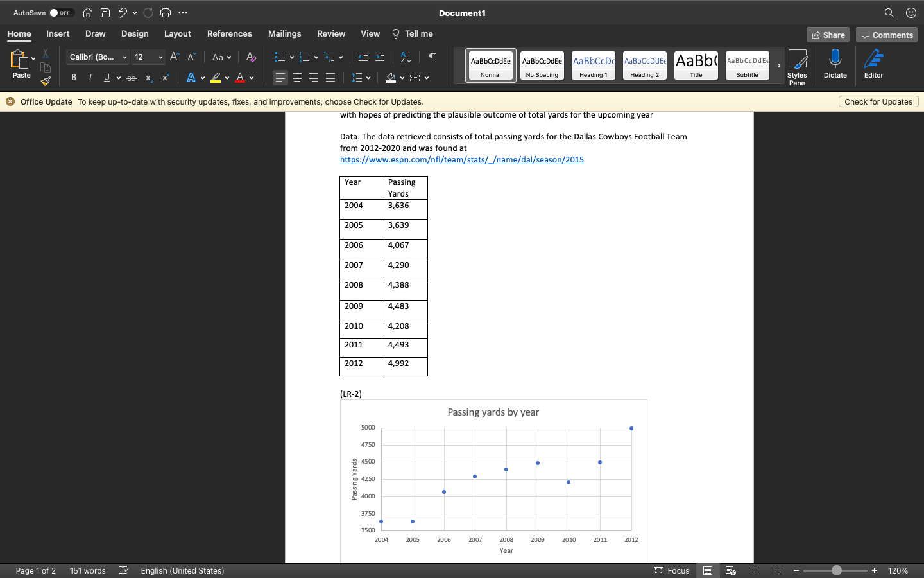Toggle bold formatting

[x=73, y=77]
